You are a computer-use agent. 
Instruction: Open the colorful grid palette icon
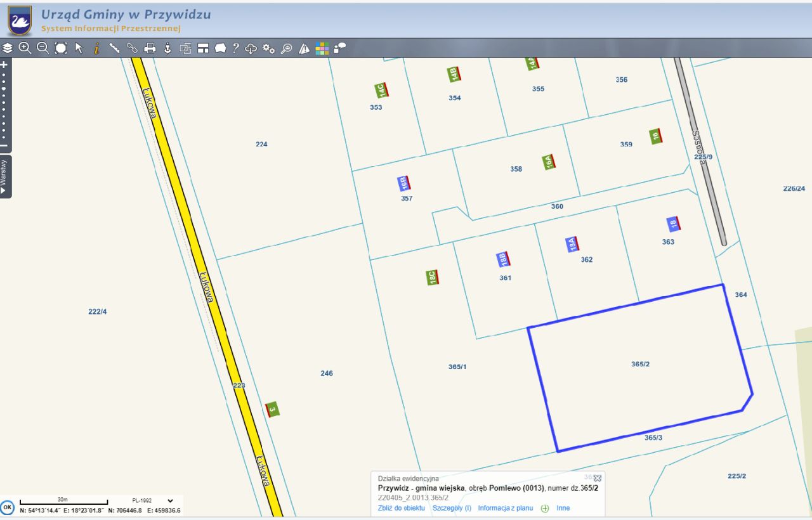click(322, 48)
